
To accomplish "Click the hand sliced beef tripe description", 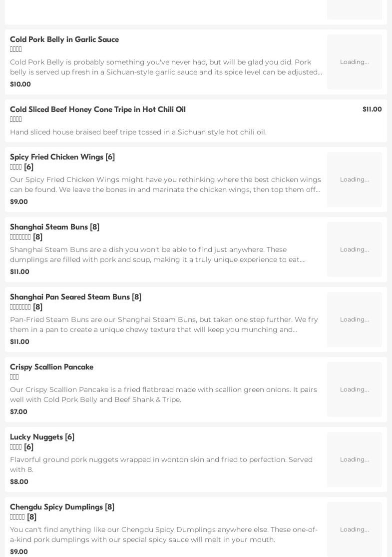I will (x=138, y=132).
